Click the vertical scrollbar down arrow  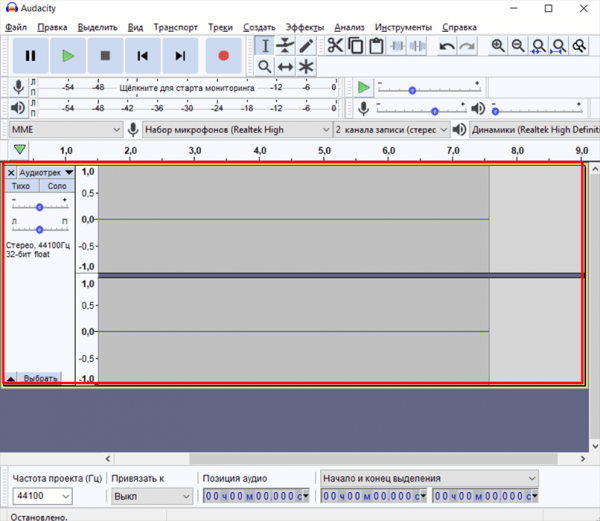point(595,446)
